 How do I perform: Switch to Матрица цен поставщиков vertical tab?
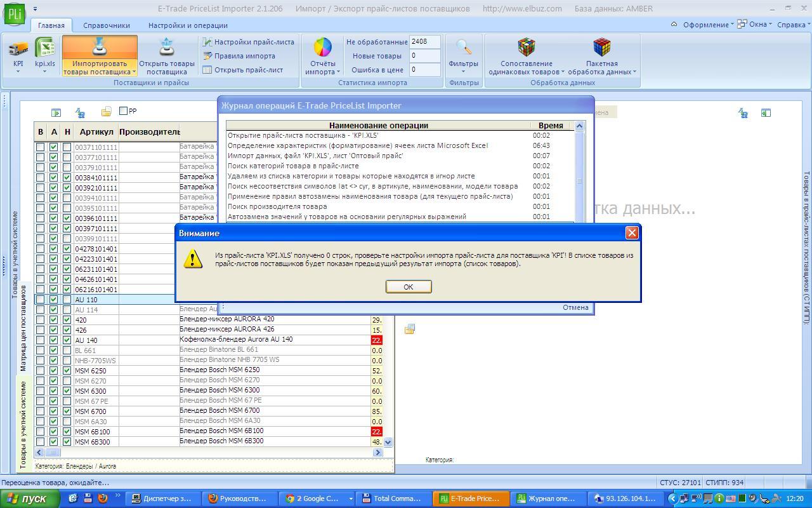pyautogui.click(x=23, y=328)
